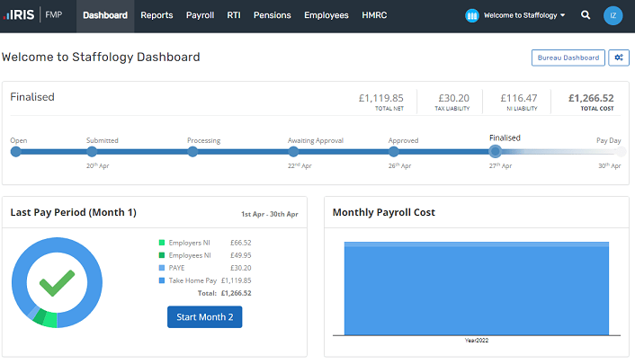Viewport: 635px width, 364px height.
Task: Click the Start Month 2 button
Action: (204, 316)
